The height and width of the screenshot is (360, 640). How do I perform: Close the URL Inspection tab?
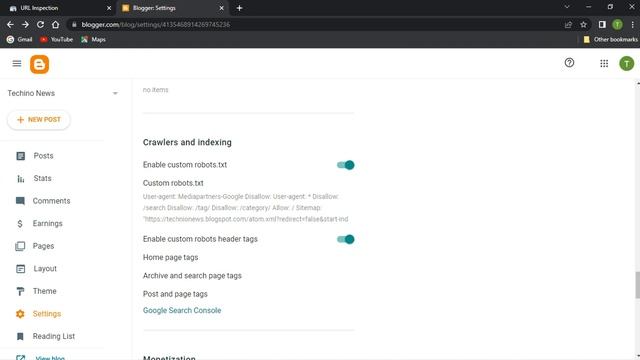pyautogui.click(x=109, y=8)
